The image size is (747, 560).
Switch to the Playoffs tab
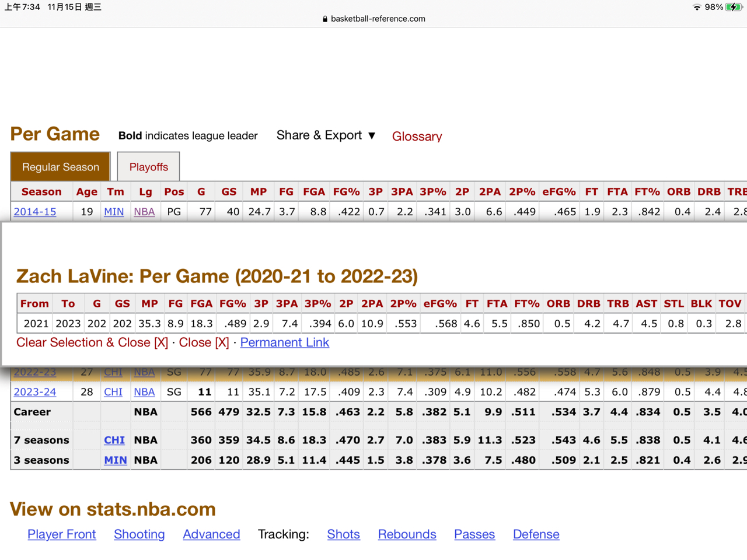point(148,167)
